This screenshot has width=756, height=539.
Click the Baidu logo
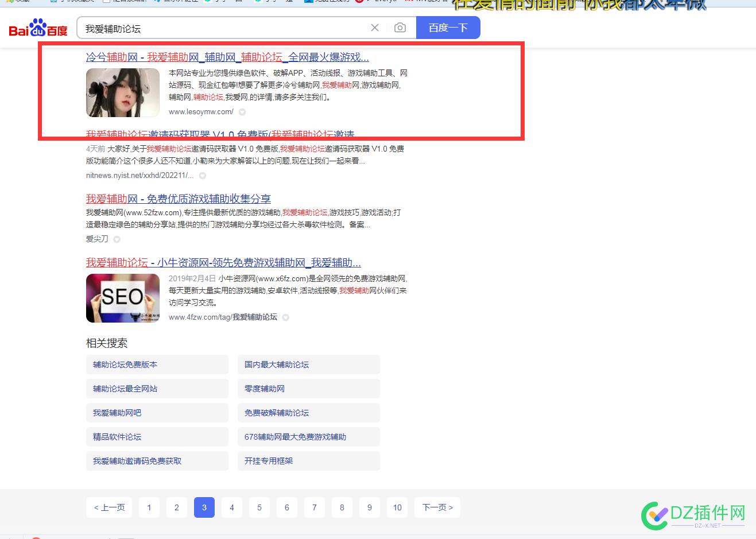click(38, 28)
